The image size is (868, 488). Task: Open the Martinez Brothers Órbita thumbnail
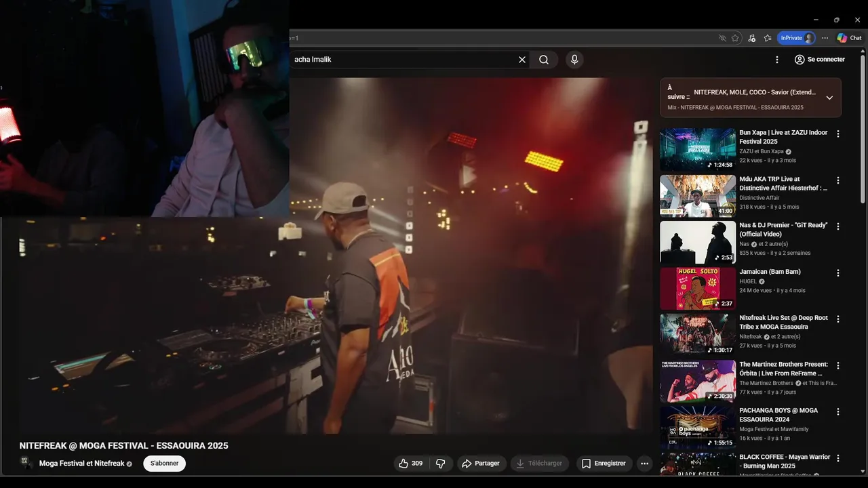pos(698,381)
